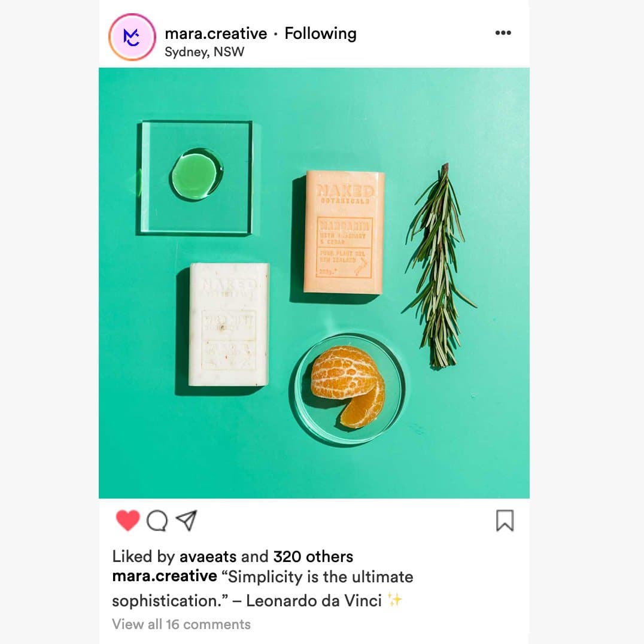This screenshot has width=644, height=644.
Task: Open the Sydney, NSW location tag
Action: (205, 52)
